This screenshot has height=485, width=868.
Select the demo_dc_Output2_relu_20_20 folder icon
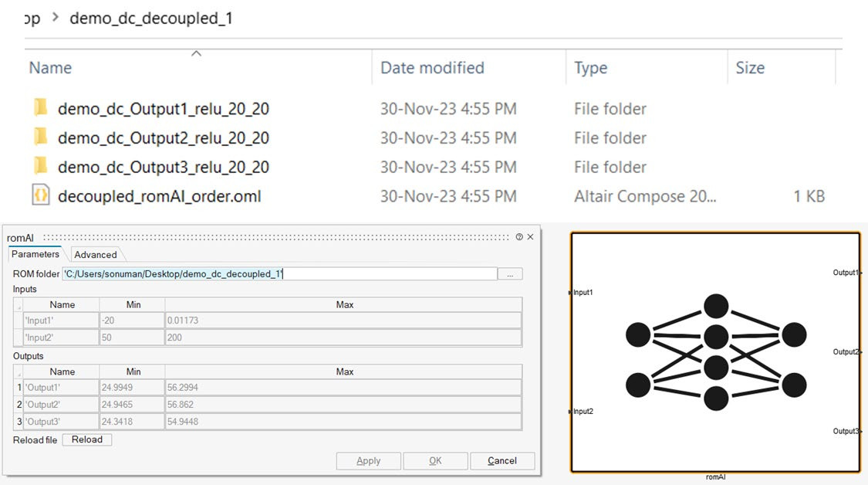pos(41,137)
